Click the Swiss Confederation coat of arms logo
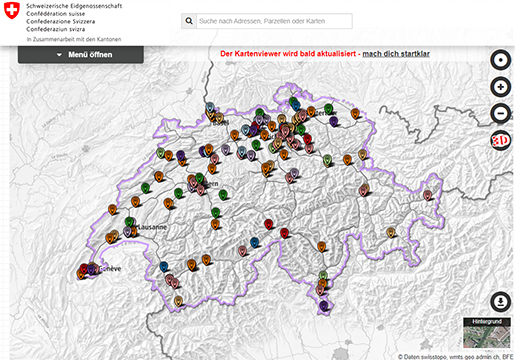Screen dimensions: 515x362 12,10
